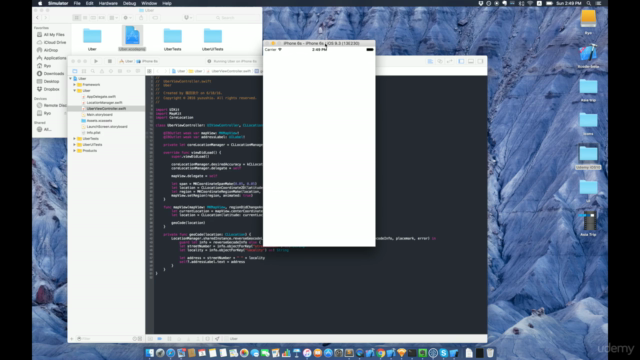Select Assets.xcassets in navigator
This screenshot has width=640, height=360.
coord(99,121)
